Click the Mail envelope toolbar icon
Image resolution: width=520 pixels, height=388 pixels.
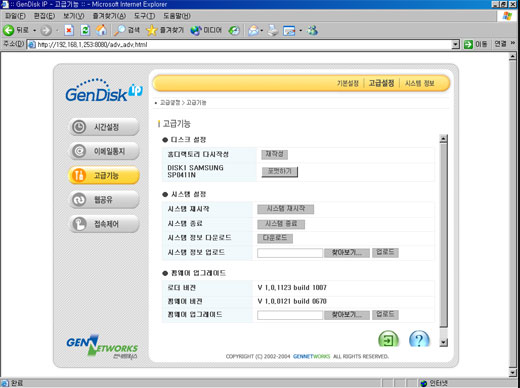click(x=254, y=31)
